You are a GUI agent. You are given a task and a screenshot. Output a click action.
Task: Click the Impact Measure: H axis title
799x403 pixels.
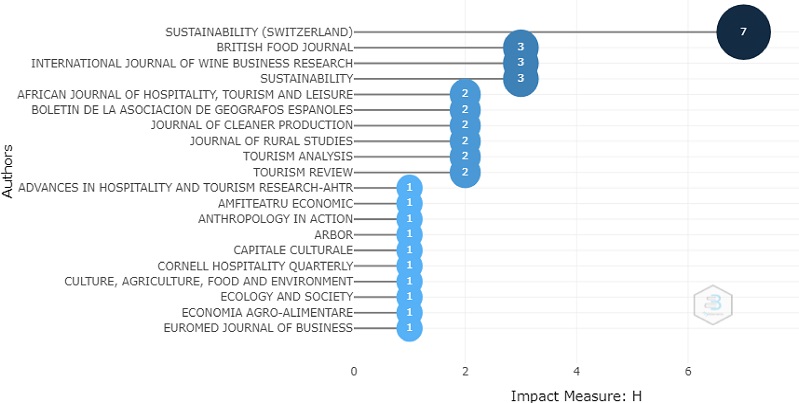tap(576, 395)
